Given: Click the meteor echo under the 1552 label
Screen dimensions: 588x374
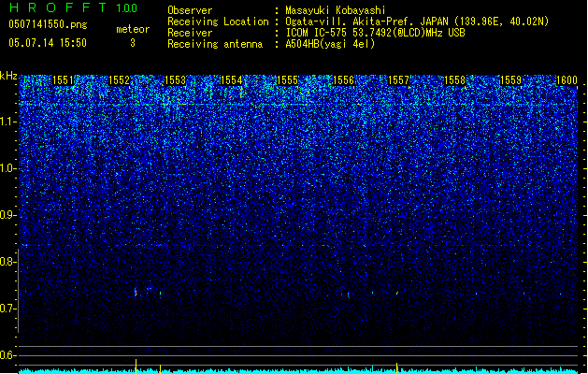Looking at the screenshot, I should pyautogui.click(x=136, y=292).
